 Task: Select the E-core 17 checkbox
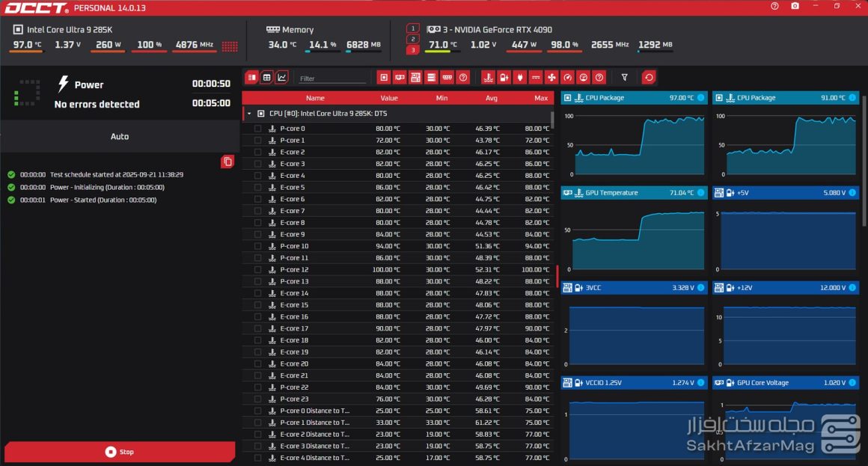(258, 328)
